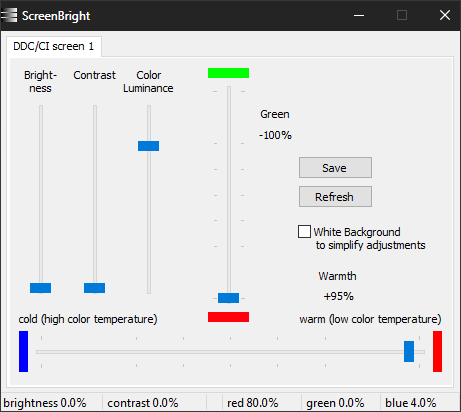Click the 'cold (high color temperature)' label

pyautogui.click(x=88, y=319)
